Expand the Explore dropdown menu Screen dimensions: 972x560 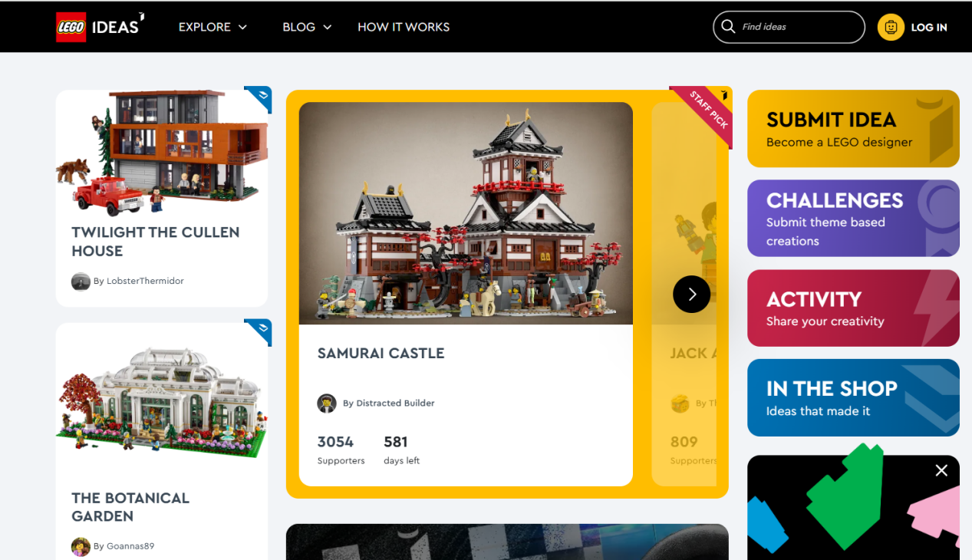tap(213, 27)
